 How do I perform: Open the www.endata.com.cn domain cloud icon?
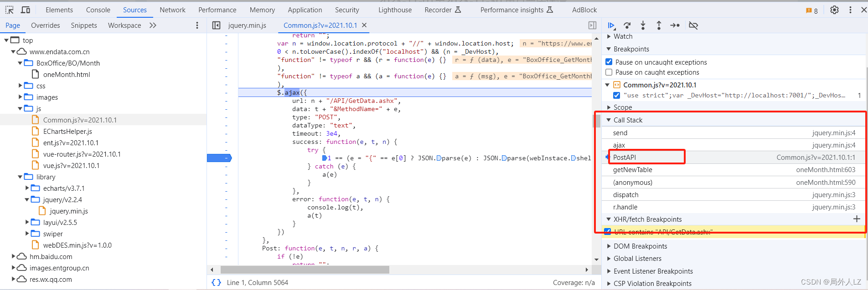click(21, 51)
